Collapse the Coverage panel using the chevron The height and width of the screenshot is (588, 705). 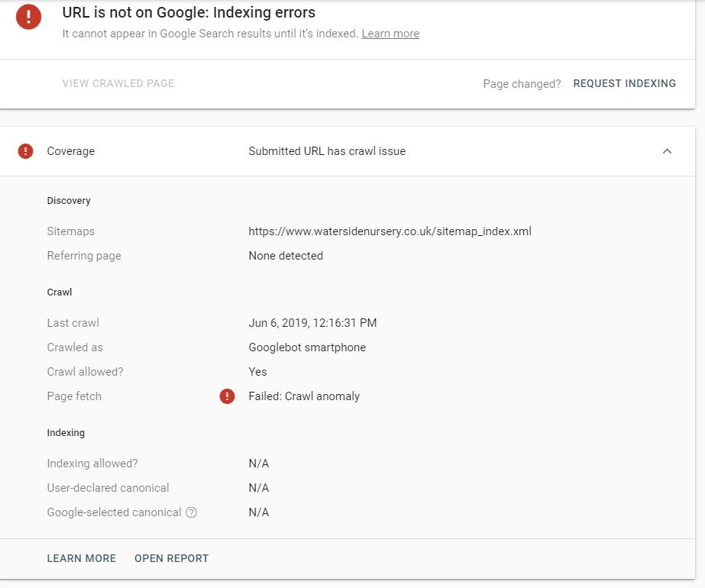coord(668,151)
